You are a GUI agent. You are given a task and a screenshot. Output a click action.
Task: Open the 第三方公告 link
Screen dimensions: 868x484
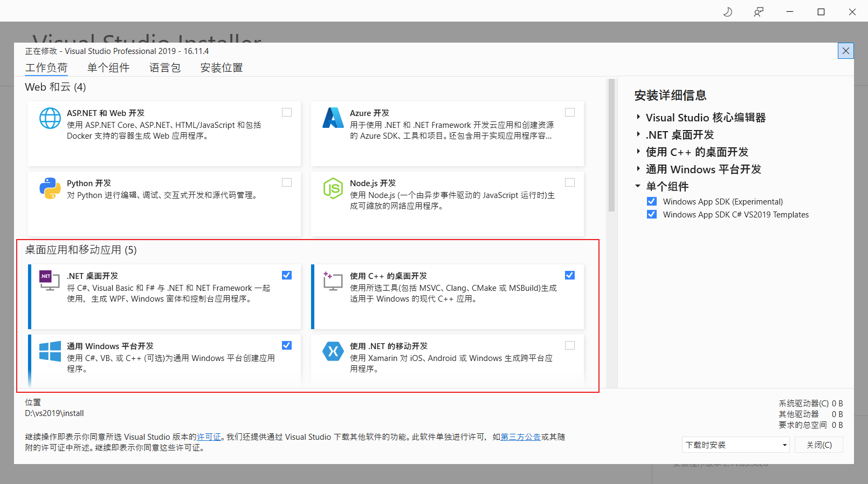point(521,437)
